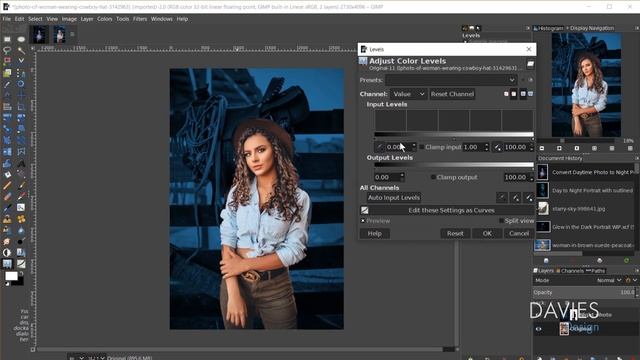
Task: Select the Curves tool in toolbox
Action: tap(21, 264)
